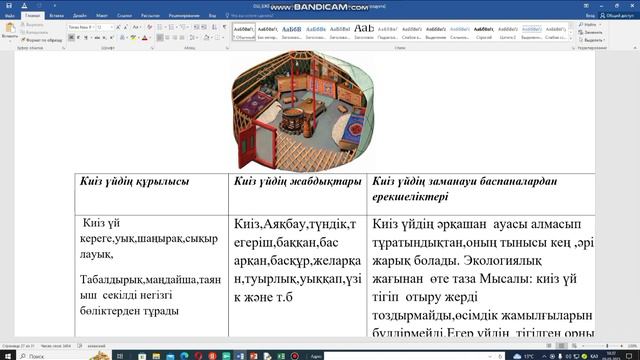Click the Sort icon

pyautogui.click(x=215, y=27)
